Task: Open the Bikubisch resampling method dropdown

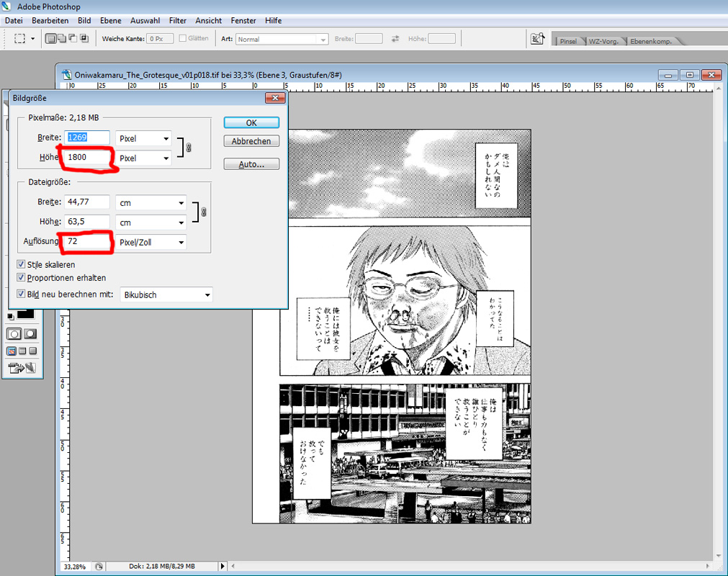Action: (166, 294)
